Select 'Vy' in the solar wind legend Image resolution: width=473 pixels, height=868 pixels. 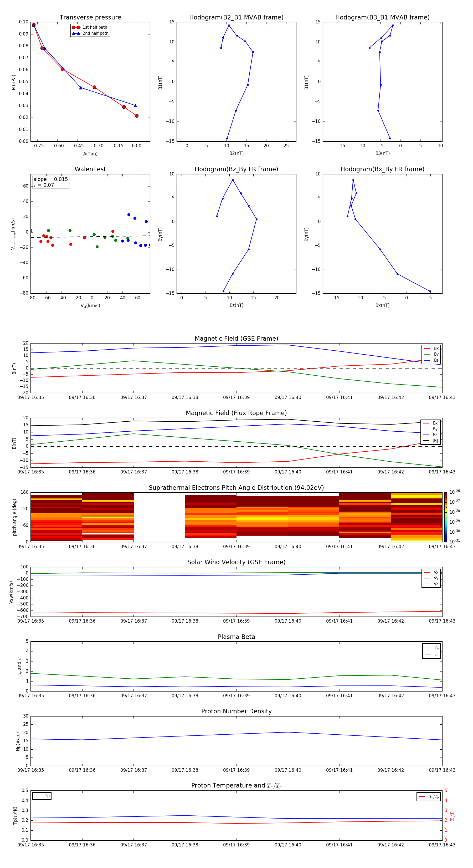click(x=431, y=578)
